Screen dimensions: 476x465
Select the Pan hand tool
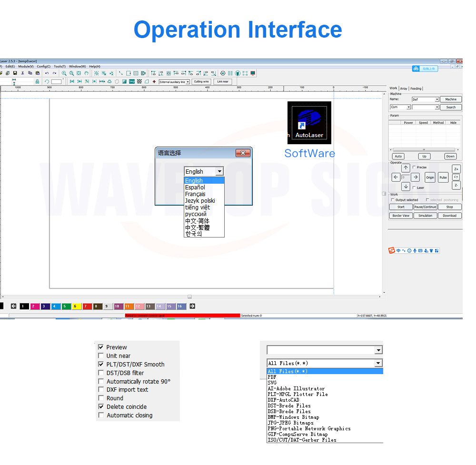point(86,73)
